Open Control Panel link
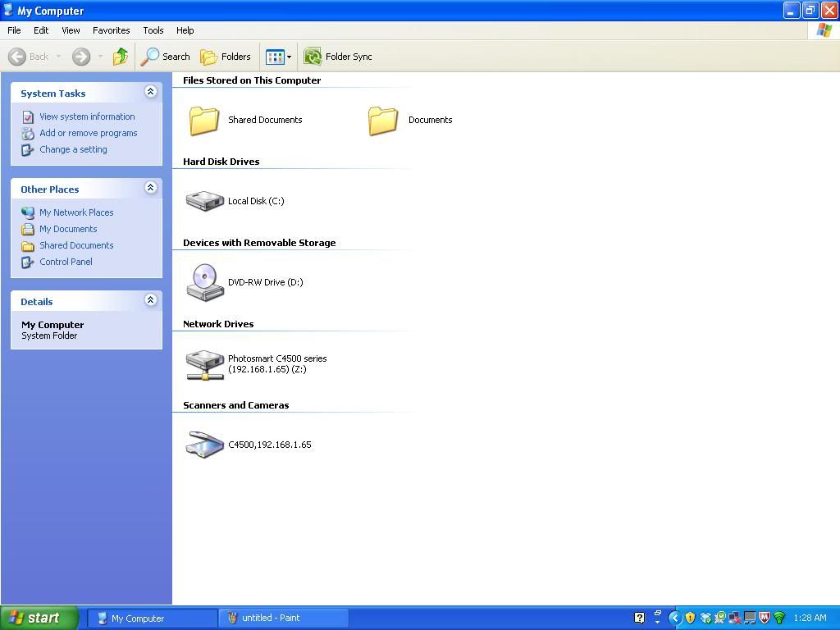This screenshot has width=840, height=630. tap(66, 262)
